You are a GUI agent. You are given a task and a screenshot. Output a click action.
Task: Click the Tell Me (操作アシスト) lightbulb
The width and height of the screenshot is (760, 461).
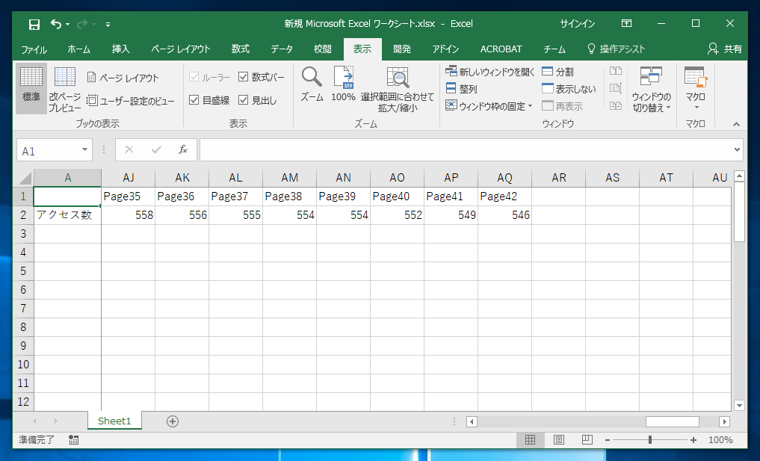(591, 48)
